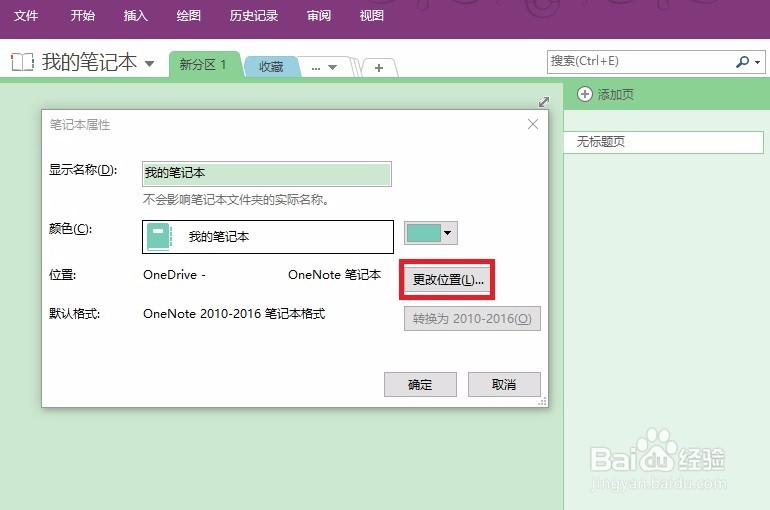Open the 审阅 ribbon tab
770x510 pixels.
319,16
